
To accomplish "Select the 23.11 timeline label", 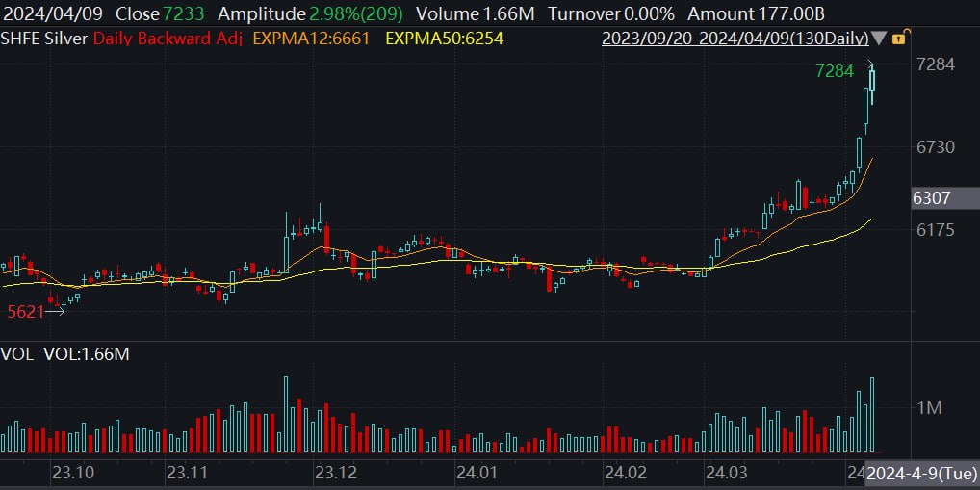I will point(188,474).
